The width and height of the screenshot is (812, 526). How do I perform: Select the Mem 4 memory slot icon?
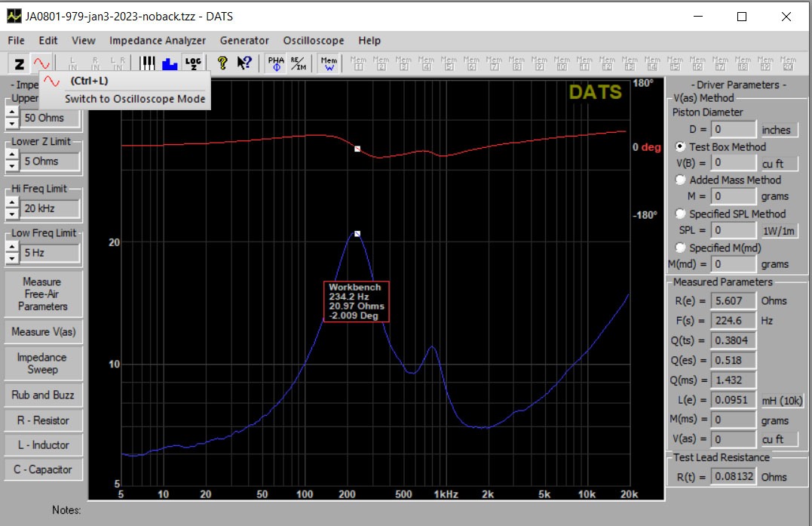click(x=426, y=63)
